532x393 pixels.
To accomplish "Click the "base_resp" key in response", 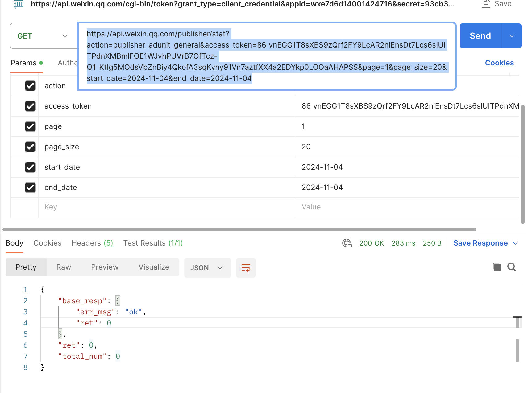I will (82, 301).
